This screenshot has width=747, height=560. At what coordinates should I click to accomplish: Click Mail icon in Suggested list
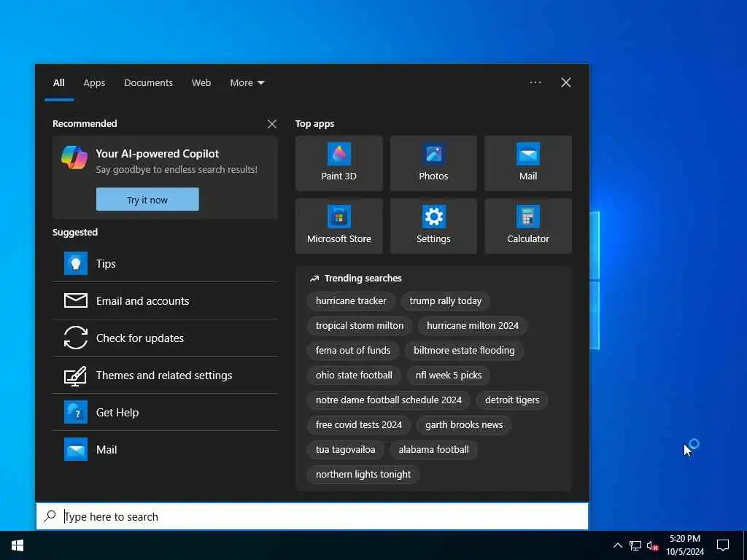[x=76, y=449]
